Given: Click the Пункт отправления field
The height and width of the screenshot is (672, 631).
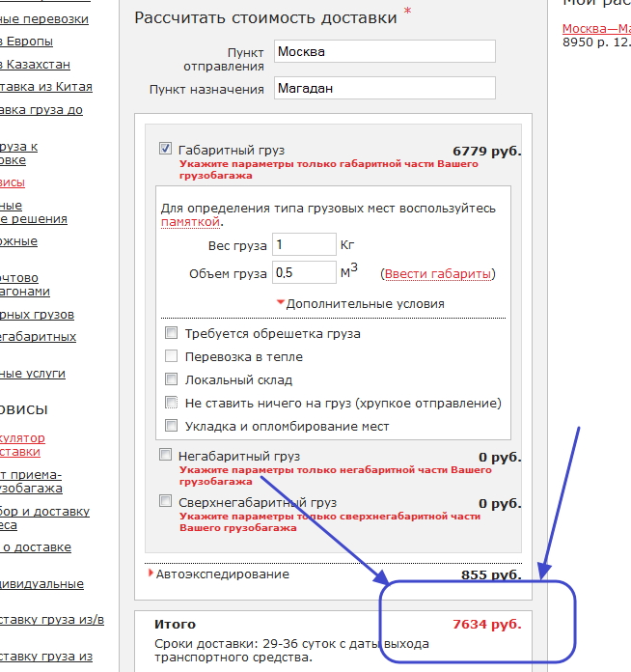Looking at the screenshot, I should tap(384, 51).
